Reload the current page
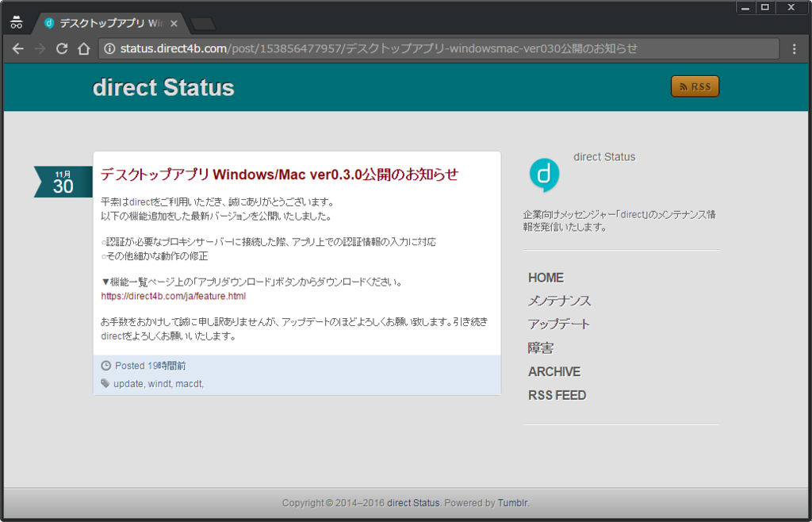The image size is (812, 522). 62,48
